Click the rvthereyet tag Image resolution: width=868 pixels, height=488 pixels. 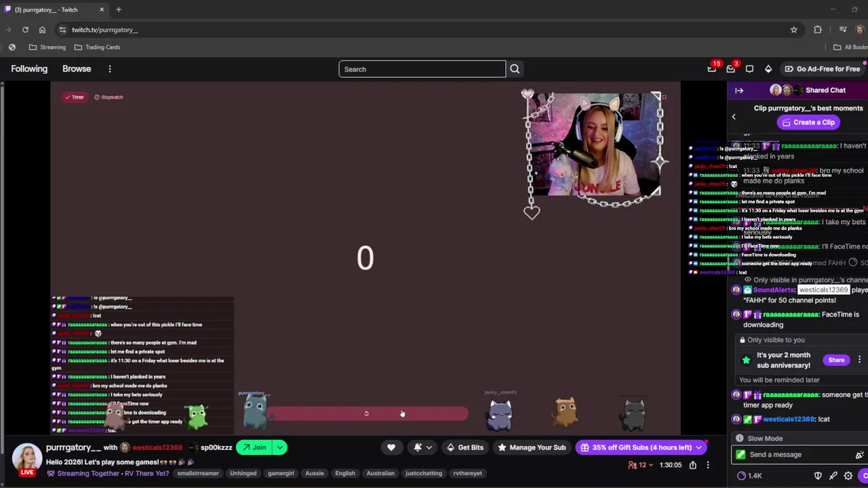pyautogui.click(x=467, y=473)
